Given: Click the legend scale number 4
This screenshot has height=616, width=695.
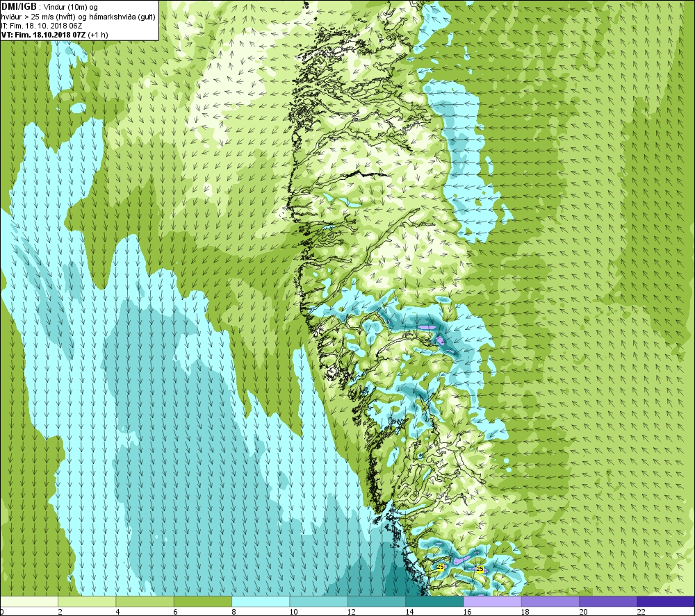Looking at the screenshot, I should click(117, 612).
